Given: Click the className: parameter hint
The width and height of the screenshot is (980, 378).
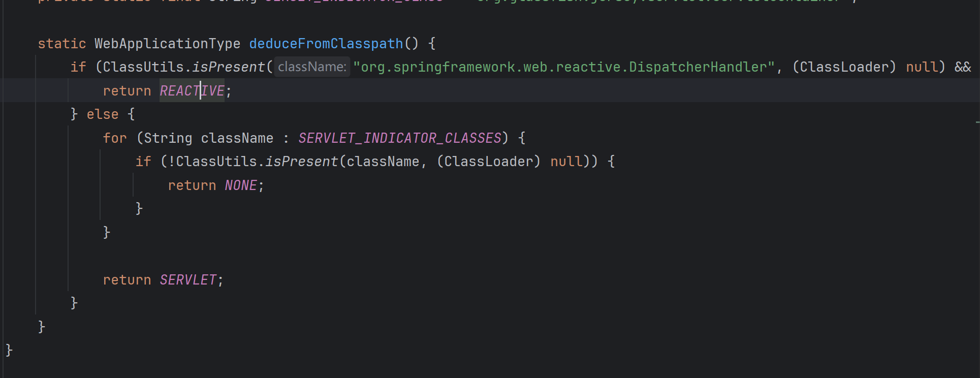Looking at the screenshot, I should [x=312, y=67].
